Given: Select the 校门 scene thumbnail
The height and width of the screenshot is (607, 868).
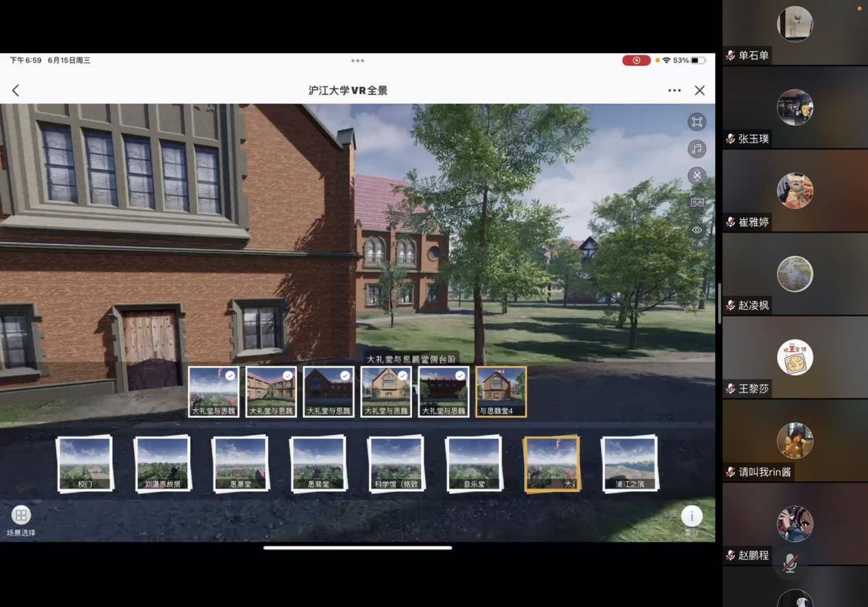Looking at the screenshot, I should (x=85, y=464).
